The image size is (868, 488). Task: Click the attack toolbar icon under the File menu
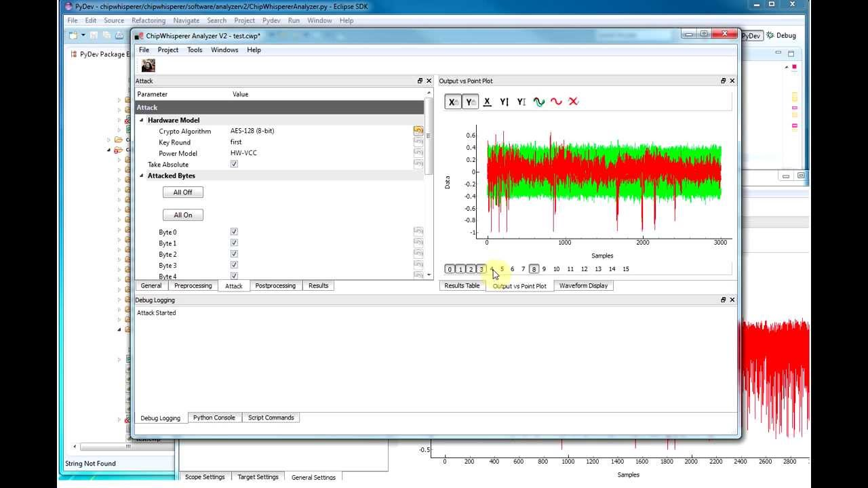tap(148, 65)
